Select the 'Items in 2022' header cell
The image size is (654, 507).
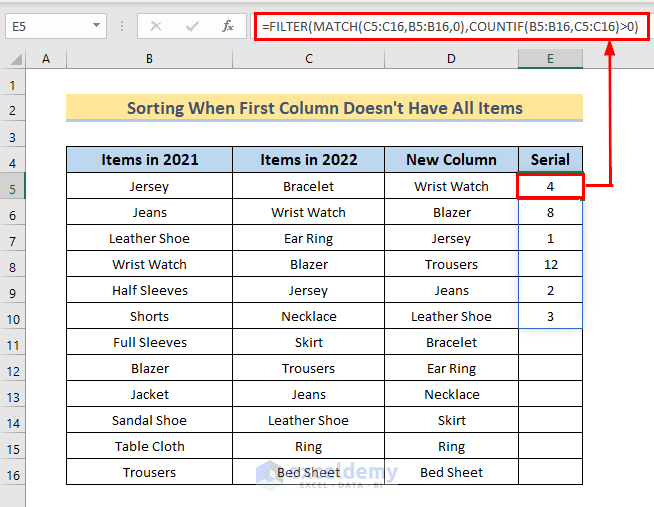(308, 160)
